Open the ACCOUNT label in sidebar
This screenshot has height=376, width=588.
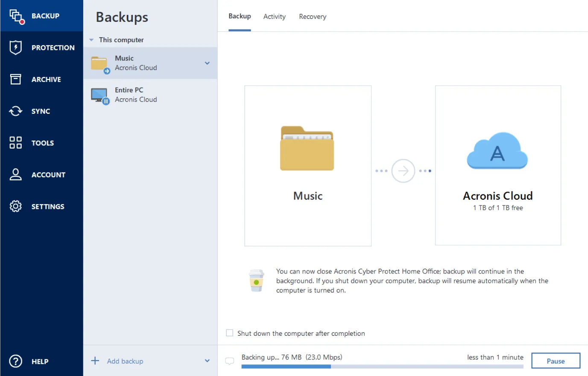[48, 175]
